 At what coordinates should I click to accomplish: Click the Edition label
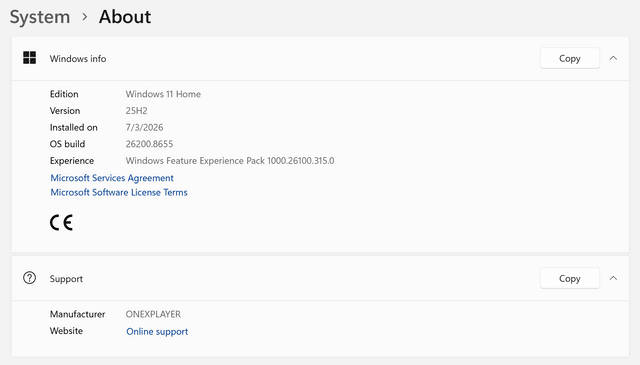64,94
